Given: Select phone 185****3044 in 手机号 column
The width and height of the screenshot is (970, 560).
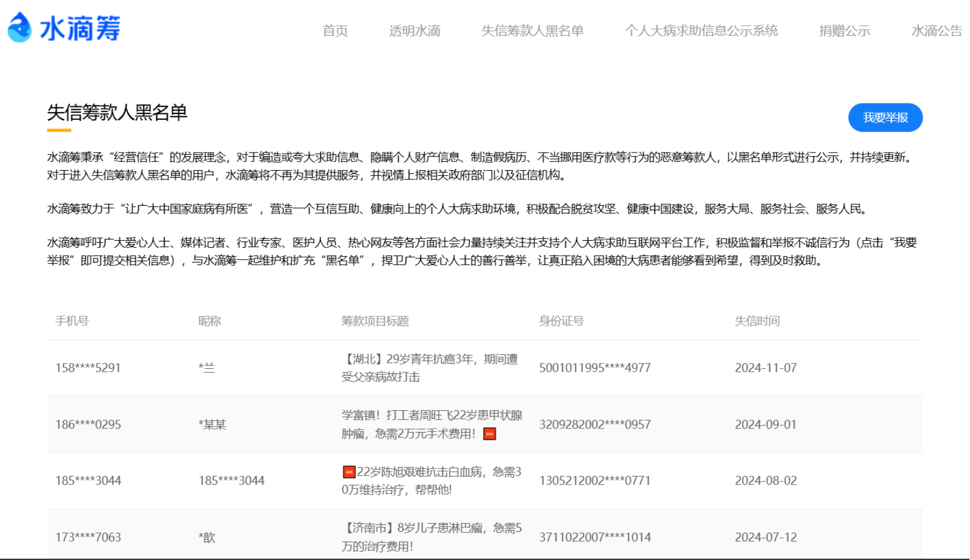Looking at the screenshot, I should (x=88, y=481).
